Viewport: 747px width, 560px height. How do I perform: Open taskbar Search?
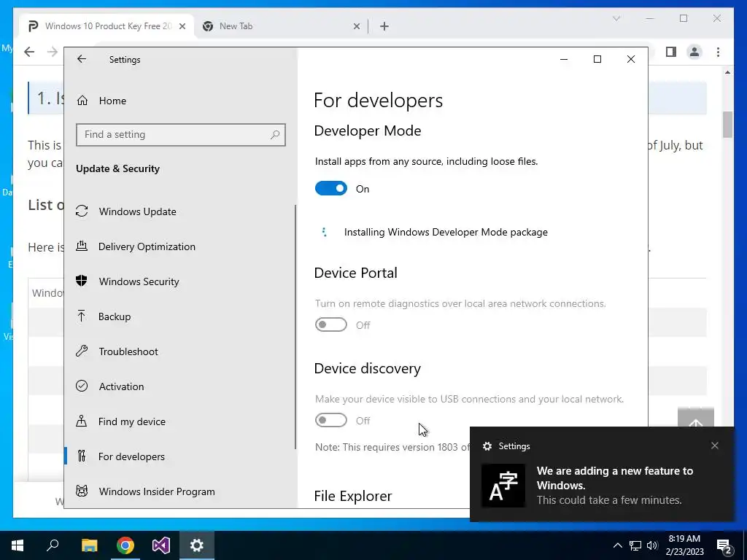point(53,545)
